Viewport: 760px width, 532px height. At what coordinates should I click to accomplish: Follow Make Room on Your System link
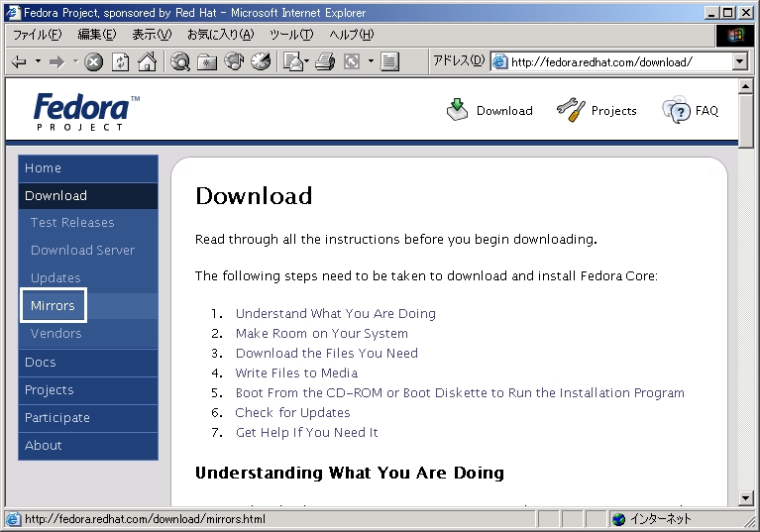pyautogui.click(x=322, y=333)
